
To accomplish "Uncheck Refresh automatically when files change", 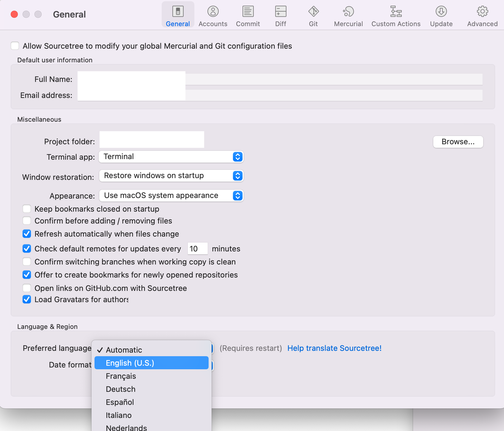I will click(x=27, y=234).
